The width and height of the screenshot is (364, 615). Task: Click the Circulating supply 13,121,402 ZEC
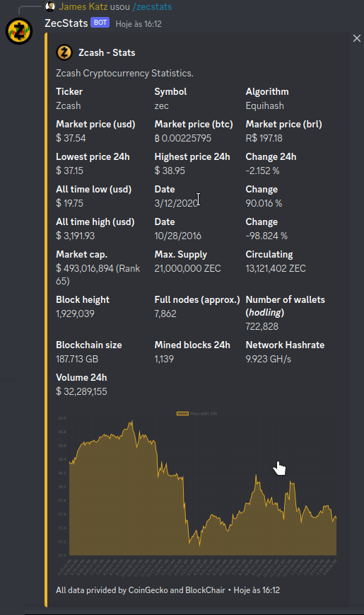pos(276,268)
